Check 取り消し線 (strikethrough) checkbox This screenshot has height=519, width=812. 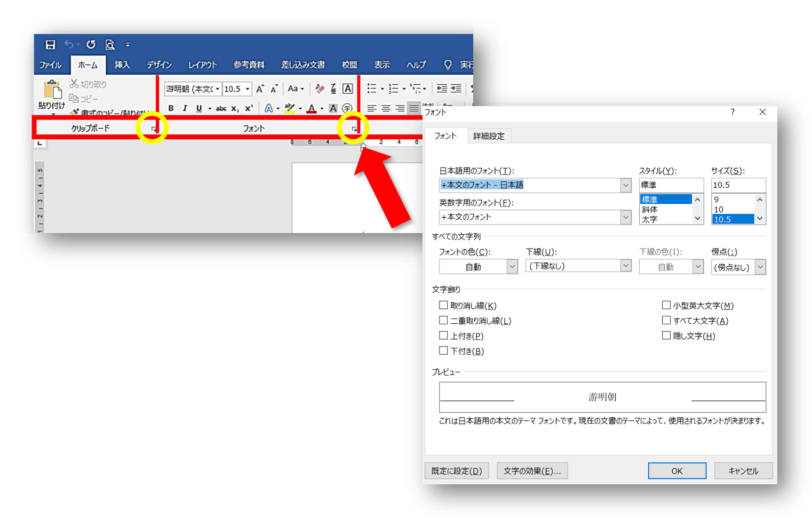click(x=443, y=305)
